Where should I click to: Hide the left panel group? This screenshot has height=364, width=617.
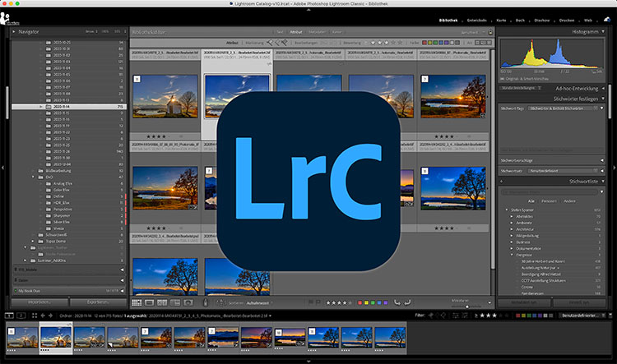pos(2,168)
